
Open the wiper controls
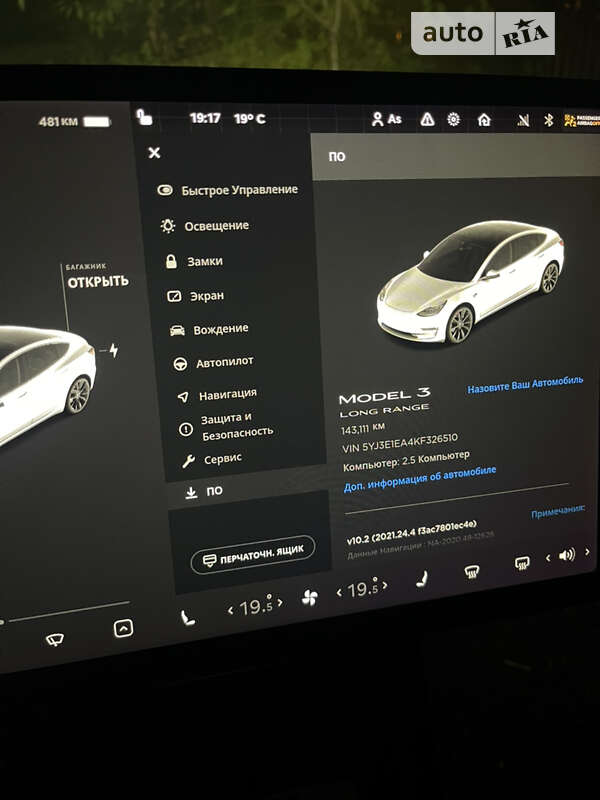point(56,639)
